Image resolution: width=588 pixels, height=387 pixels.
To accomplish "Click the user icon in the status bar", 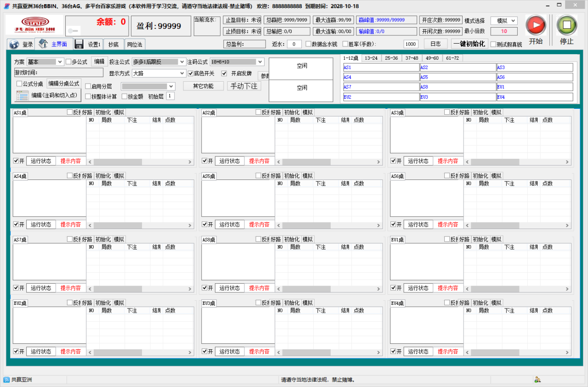I will (x=537, y=380).
